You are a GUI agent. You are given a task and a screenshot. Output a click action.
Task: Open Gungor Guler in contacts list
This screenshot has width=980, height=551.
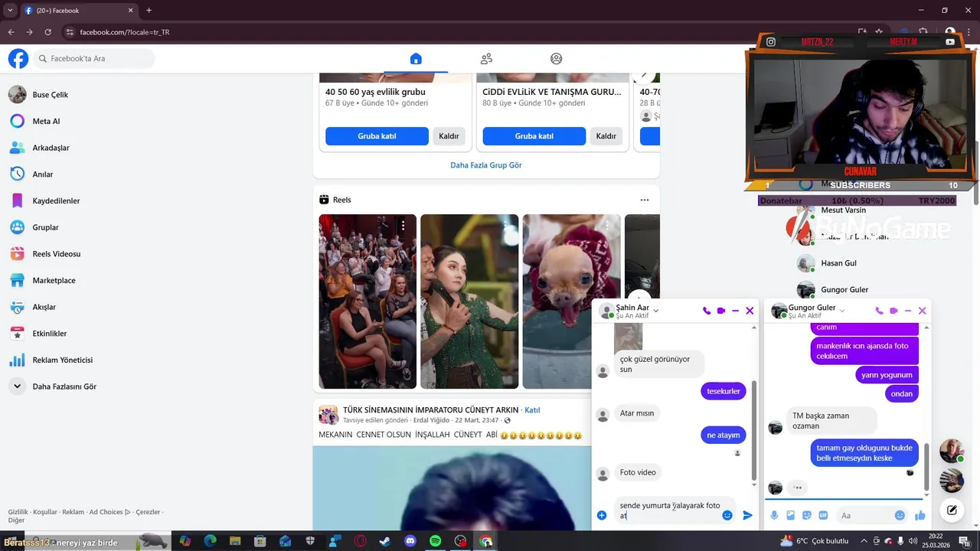pos(844,290)
